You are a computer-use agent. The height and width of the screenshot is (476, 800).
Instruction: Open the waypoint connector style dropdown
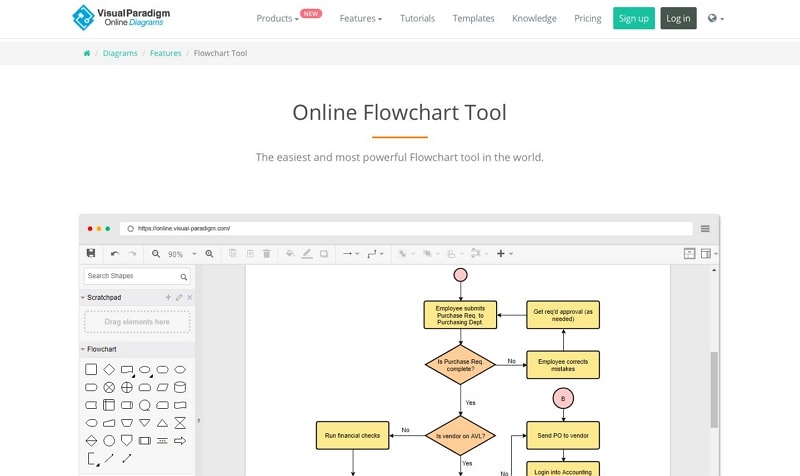376,254
